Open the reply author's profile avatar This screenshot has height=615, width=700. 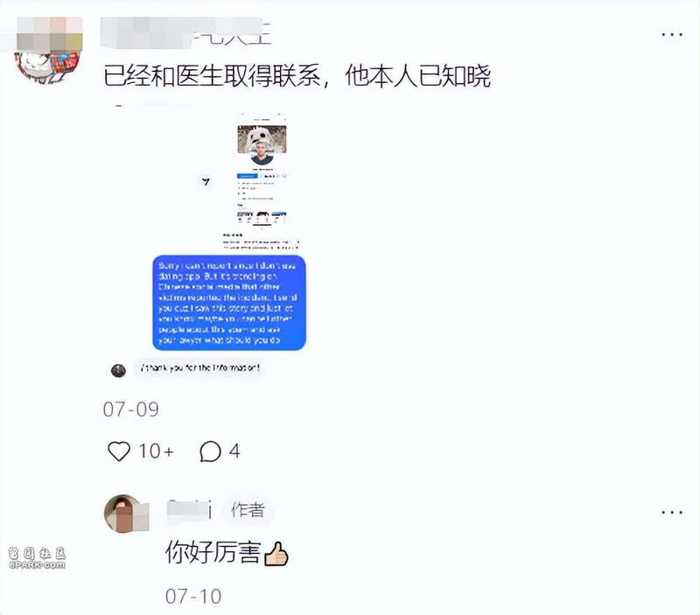point(126,514)
